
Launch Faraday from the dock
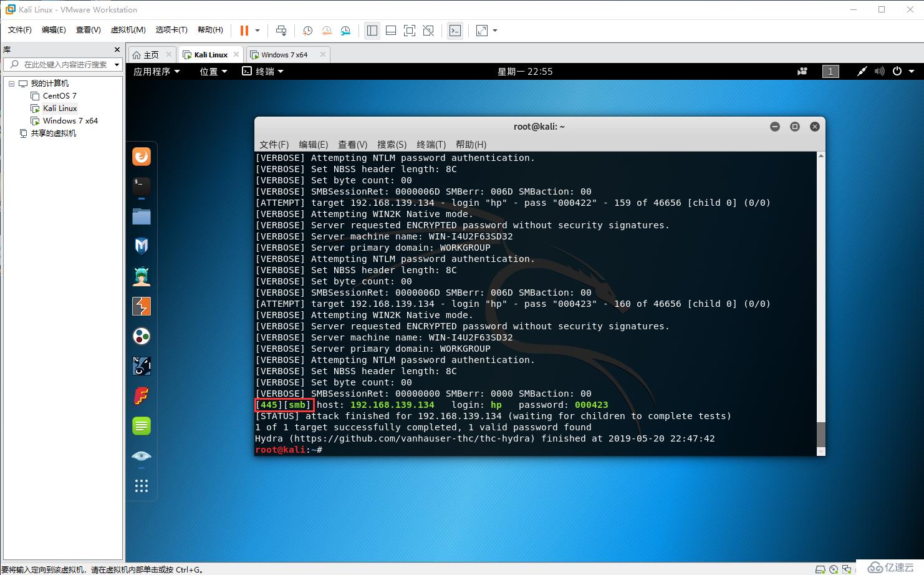tap(142, 396)
